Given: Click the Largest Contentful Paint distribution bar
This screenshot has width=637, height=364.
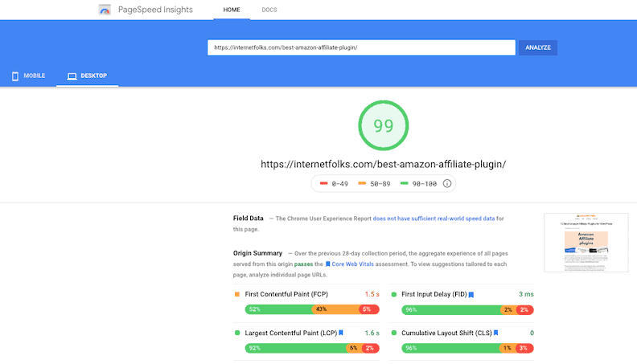Looking at the screenshot, I should (x=312, y=348).
